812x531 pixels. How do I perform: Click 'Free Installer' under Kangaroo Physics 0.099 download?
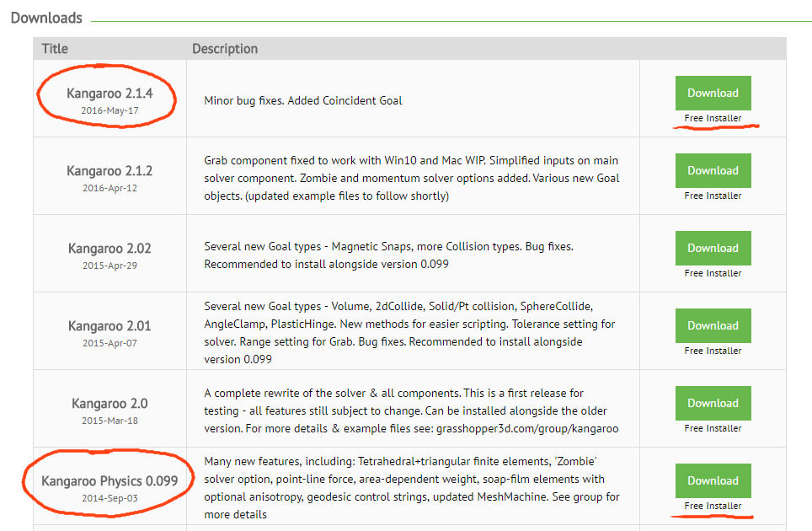(x=713, y=506)
